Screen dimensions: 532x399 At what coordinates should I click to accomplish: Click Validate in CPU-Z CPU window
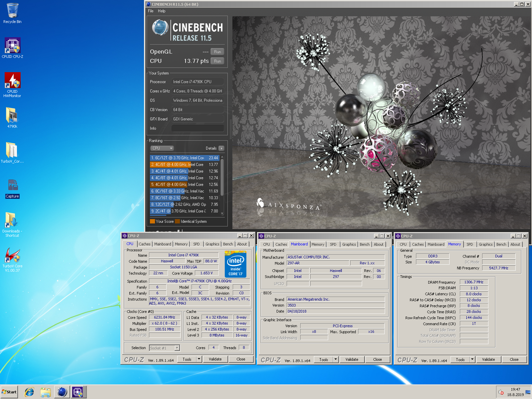click(215, 359)
